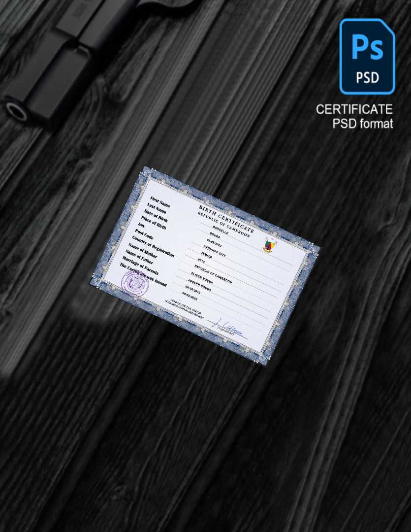Screen dimensions: 411x532
Task: Select the "FEMALE" sex value
Action: click(x=207, y=256)
